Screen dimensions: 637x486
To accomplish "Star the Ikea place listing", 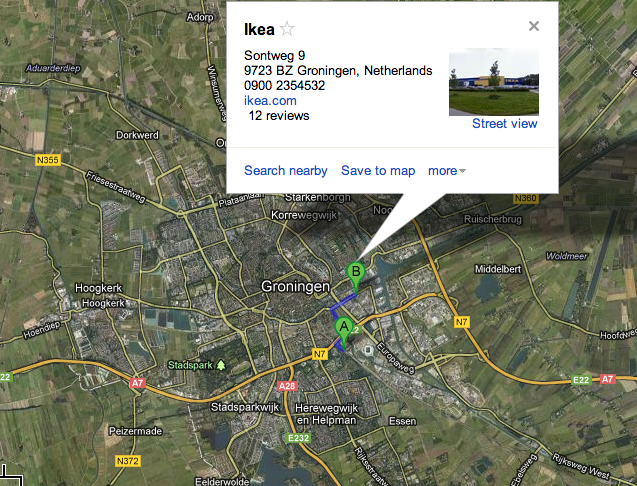I will click(287, 29).
